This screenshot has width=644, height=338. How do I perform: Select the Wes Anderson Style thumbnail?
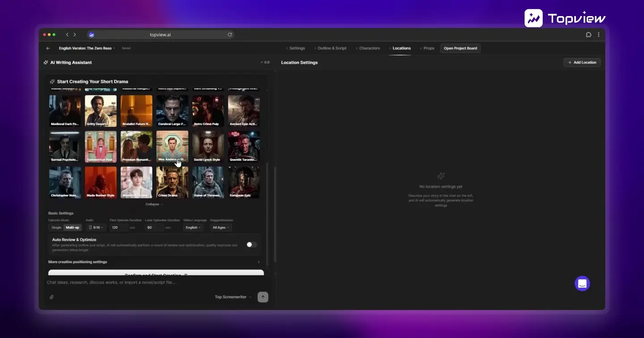(x=172, y=147)
